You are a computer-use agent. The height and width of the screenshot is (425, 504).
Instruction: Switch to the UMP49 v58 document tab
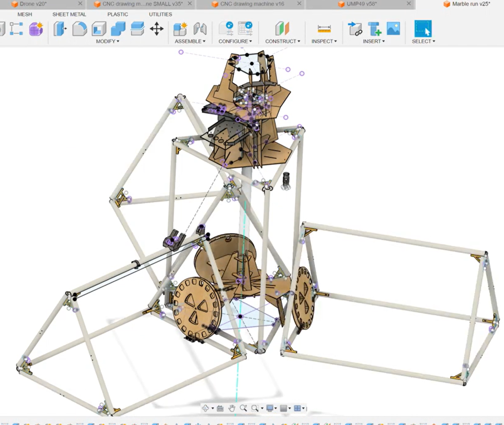click(x=361, y=4)
